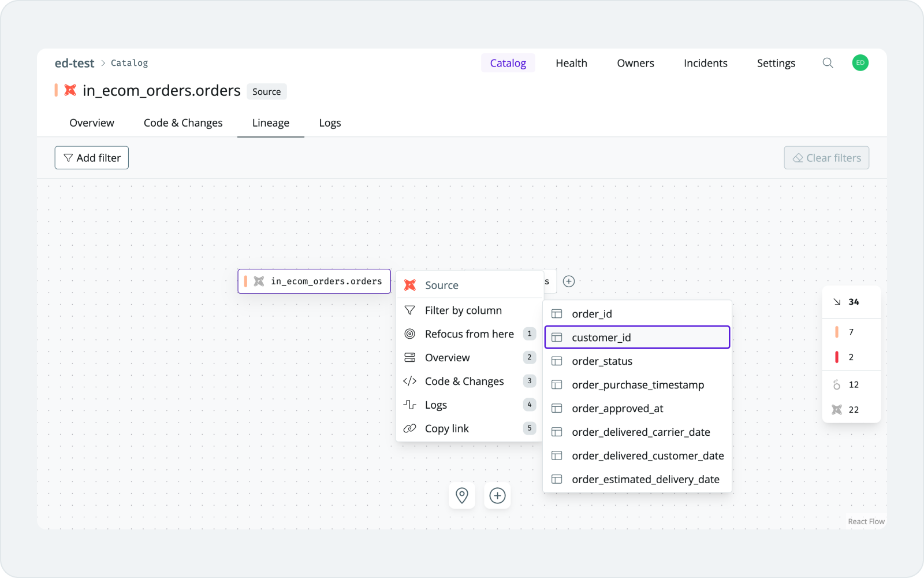Image resolution: width=924 pixels, height=578 pixels.
Task: Click the Source badge by the title
Action: 267,91
